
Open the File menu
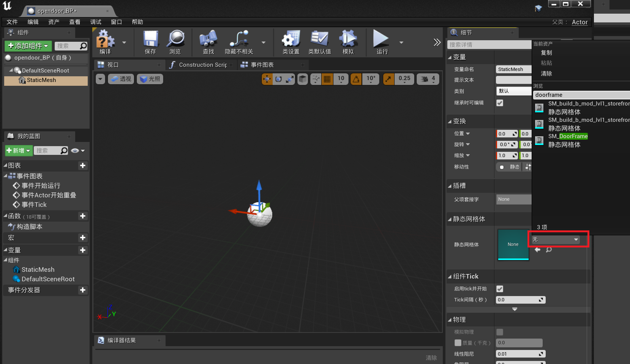(12, 22)
